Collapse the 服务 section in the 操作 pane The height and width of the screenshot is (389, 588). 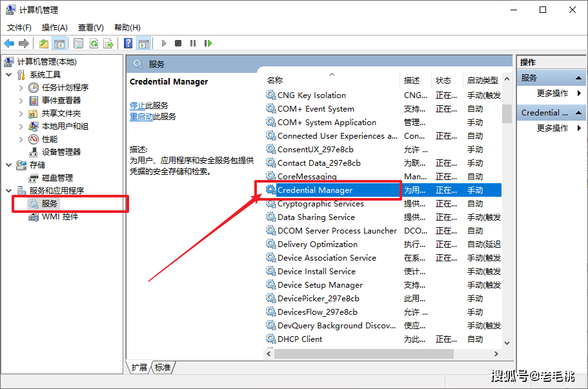579,77
